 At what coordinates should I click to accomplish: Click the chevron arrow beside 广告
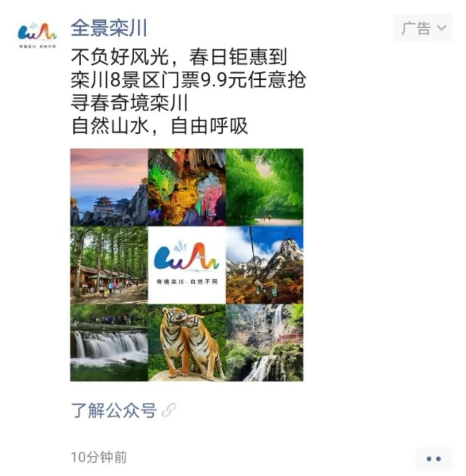(x=441, y=28)
